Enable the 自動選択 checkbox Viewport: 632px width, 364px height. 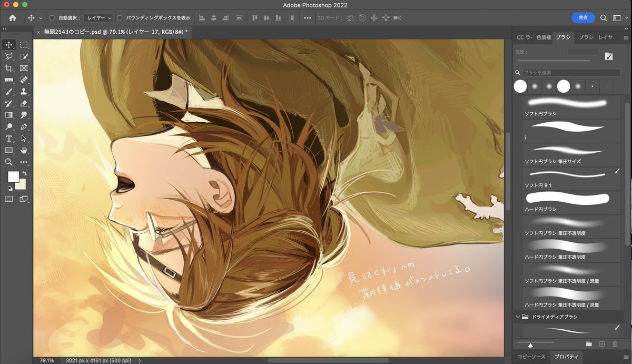52,18
